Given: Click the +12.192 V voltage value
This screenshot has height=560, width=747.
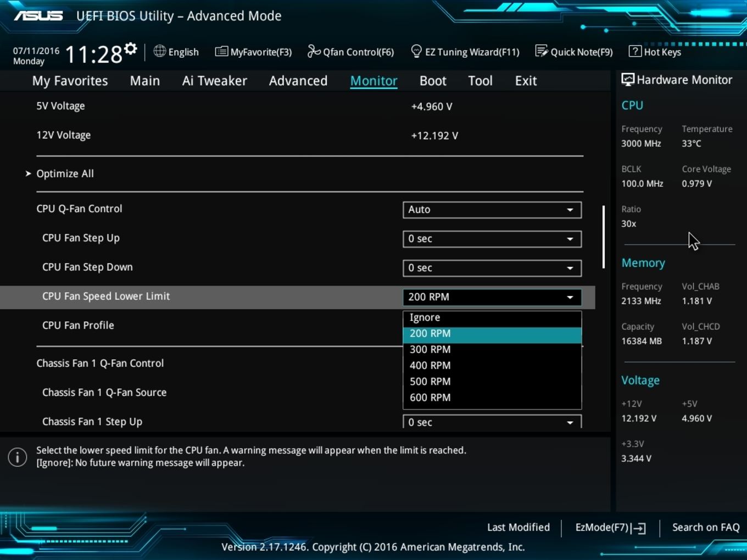Looking at the screenshot, I should pos(434,136).
